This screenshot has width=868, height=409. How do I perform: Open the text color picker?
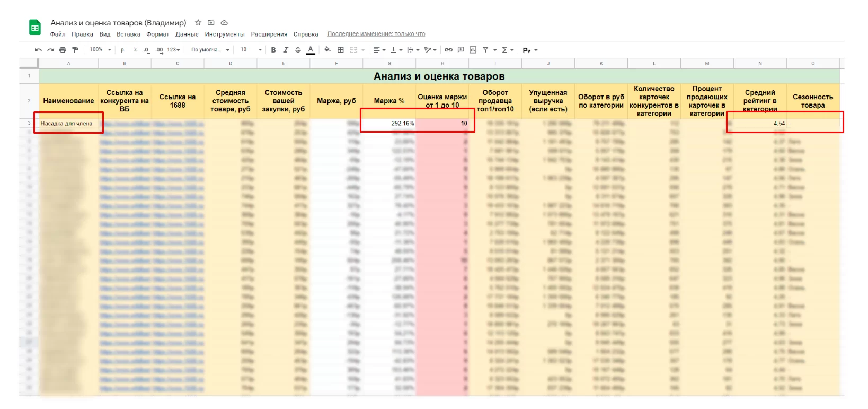point(311,50)
